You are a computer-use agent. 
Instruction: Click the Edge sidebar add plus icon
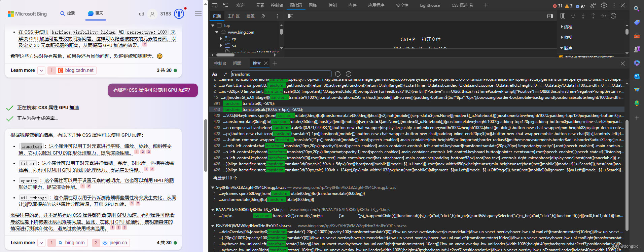pyautogui.click(x=637, y=118)
